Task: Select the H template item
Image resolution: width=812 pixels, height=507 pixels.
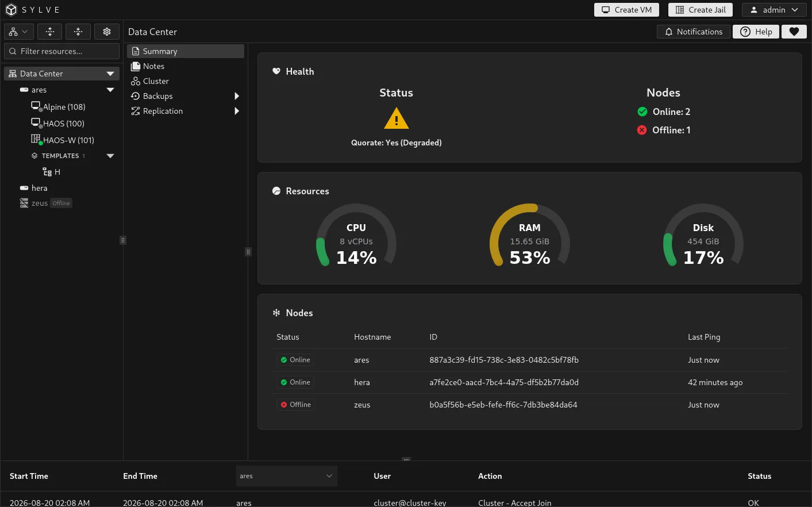Action: tap(51, 172)
